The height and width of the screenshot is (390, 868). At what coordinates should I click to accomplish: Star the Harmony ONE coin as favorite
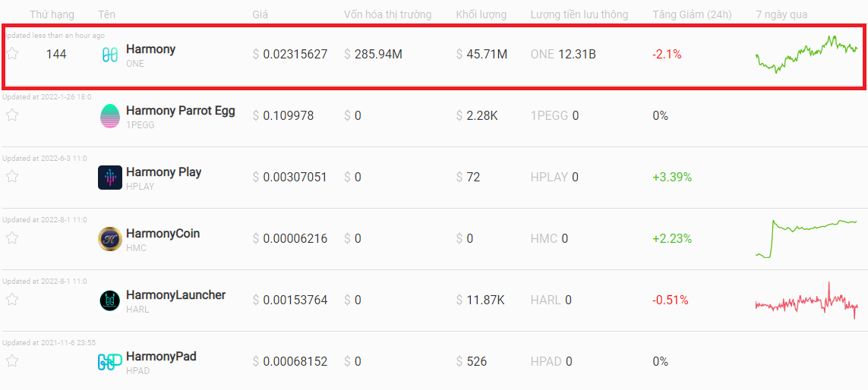click(x=12, y=54)
